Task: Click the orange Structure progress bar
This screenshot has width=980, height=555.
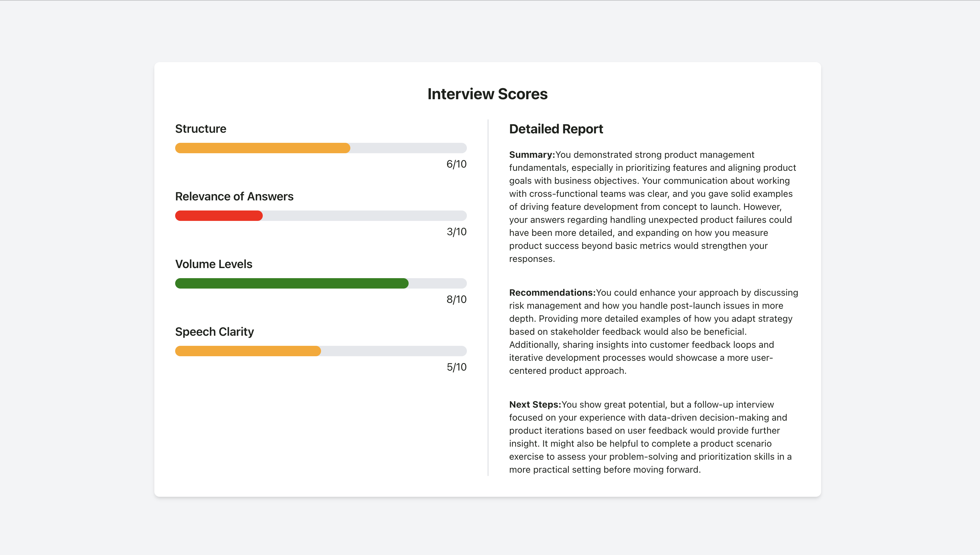Action: (262, 148)
